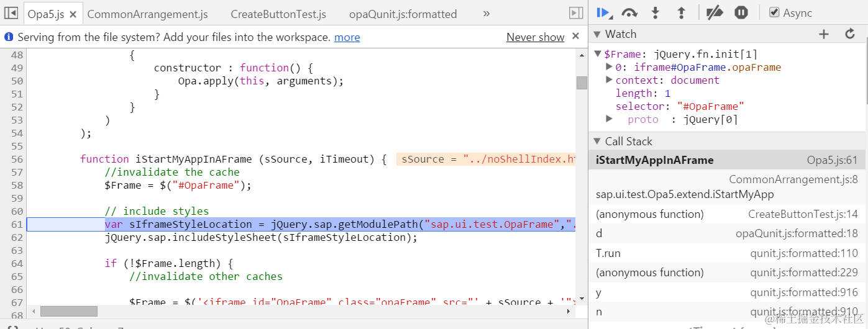Step into next function call

(655, 12)
